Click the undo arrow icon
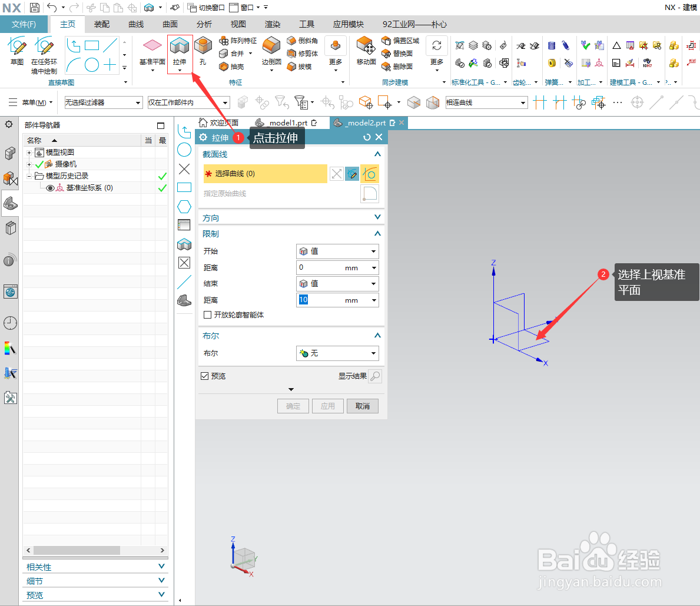This screenshot has height=606, width=700. [52, 8]
